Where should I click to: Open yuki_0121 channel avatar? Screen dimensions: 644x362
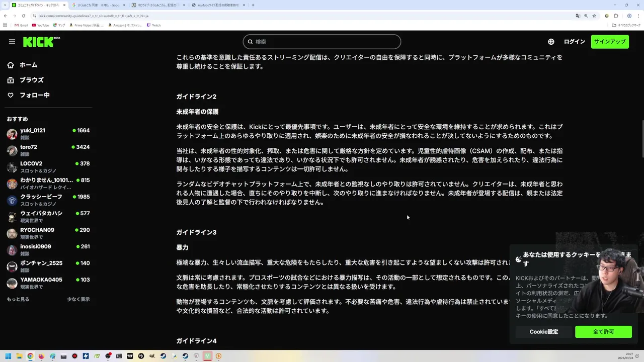[12, 134]
